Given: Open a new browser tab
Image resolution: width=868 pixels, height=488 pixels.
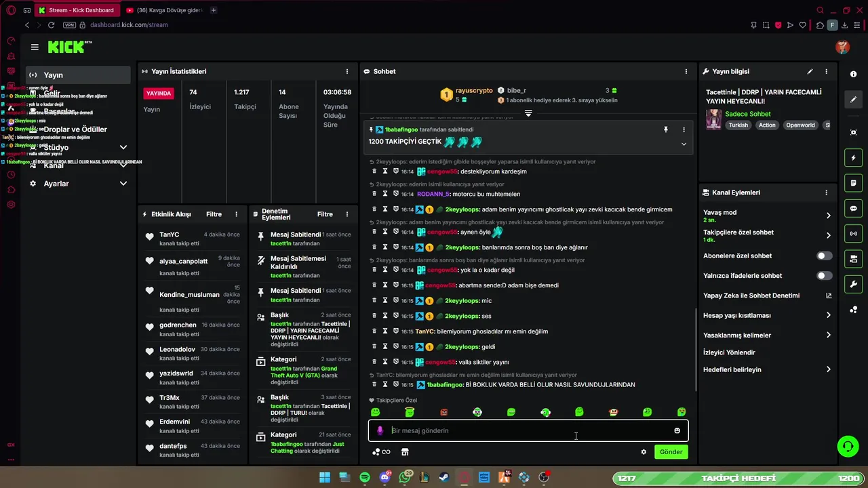Looking at the screenshot, I should tap(214, 10).
